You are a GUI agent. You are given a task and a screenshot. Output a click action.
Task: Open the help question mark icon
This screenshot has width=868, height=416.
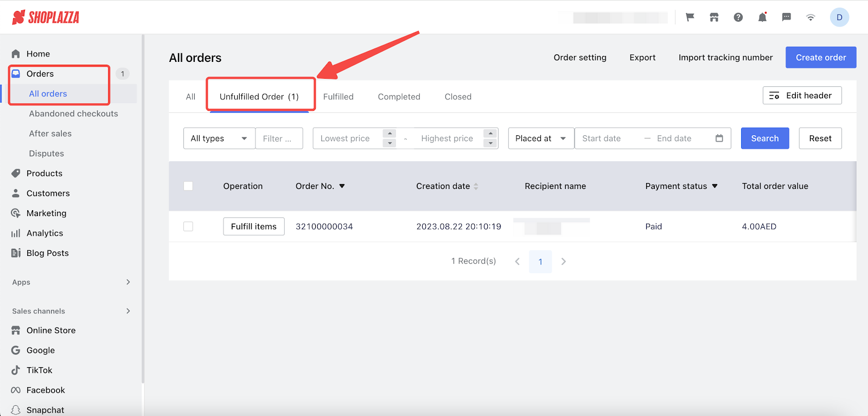pyautogui.click(x=738, y=17)
